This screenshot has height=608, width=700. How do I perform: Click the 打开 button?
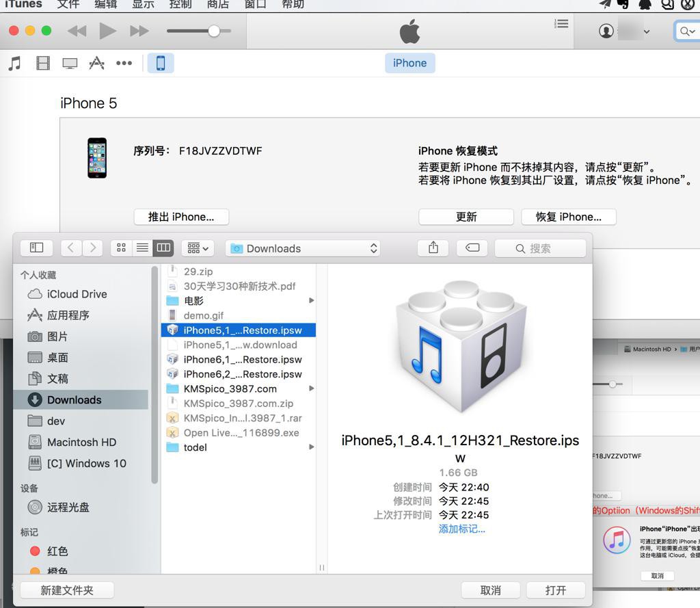(555, 590)
